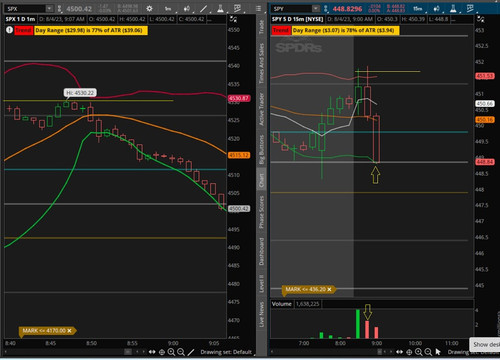Zoom out on the SPX chart
Viewport: 500px width, 360px height.
point(181,352)
